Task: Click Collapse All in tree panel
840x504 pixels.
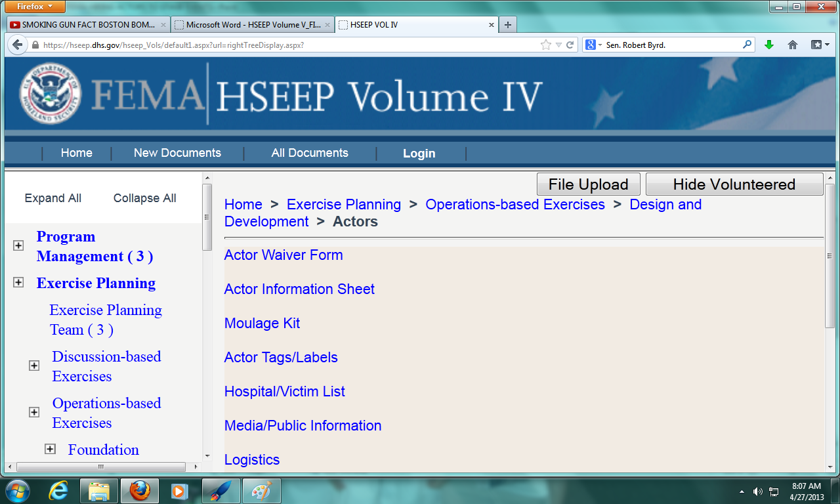Action: click(145, 198)
